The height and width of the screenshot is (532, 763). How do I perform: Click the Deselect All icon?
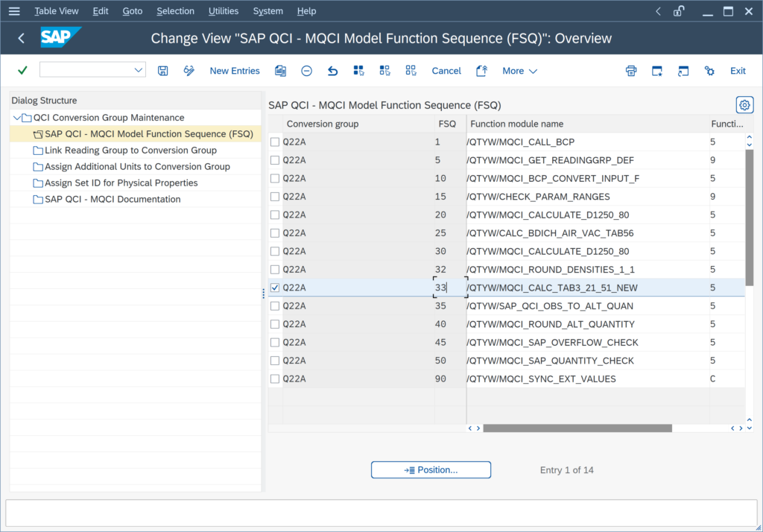[411, 71]
